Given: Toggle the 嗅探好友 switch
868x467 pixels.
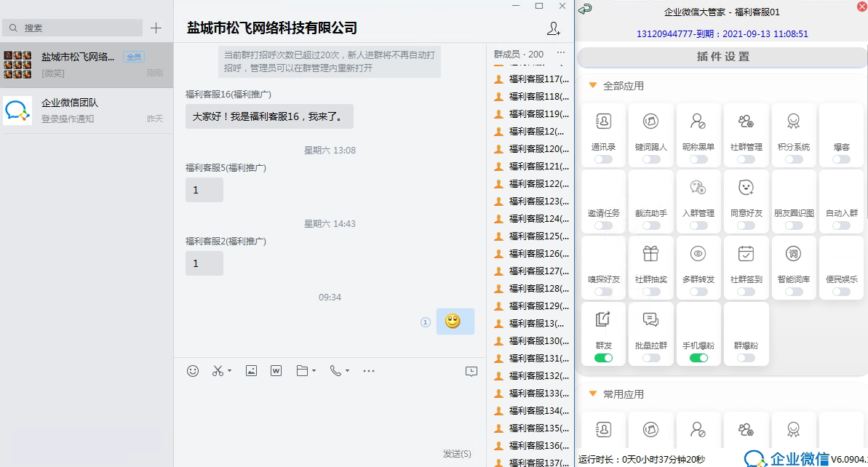Looking at the screenshot, I should [603, 292].
